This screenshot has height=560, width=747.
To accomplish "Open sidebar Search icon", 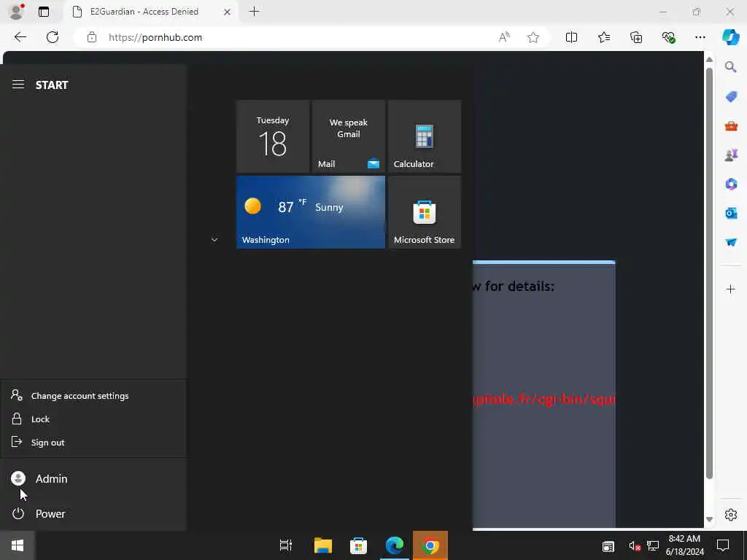I will [731, 66].
